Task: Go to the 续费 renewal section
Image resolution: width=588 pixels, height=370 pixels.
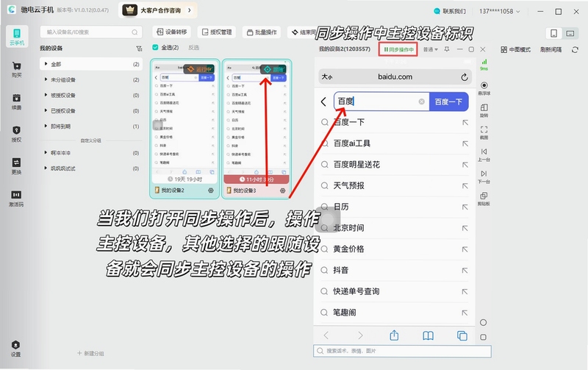Action: (16, 102)
